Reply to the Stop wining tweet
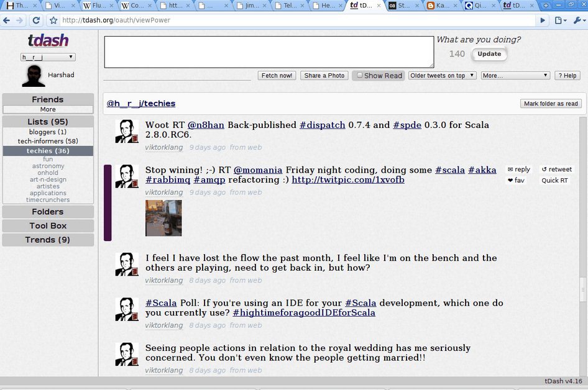The height and width of the screenshot is (390, 588). coord(519,170)
